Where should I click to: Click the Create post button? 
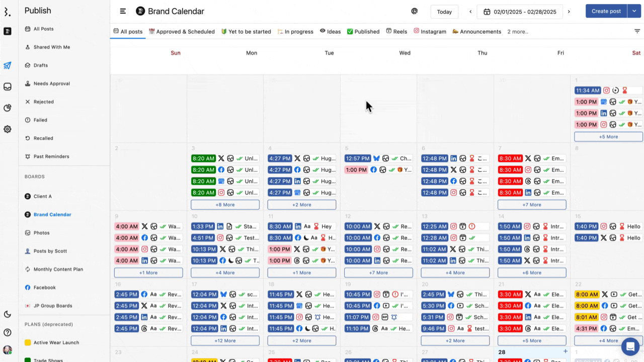(606, 11)
